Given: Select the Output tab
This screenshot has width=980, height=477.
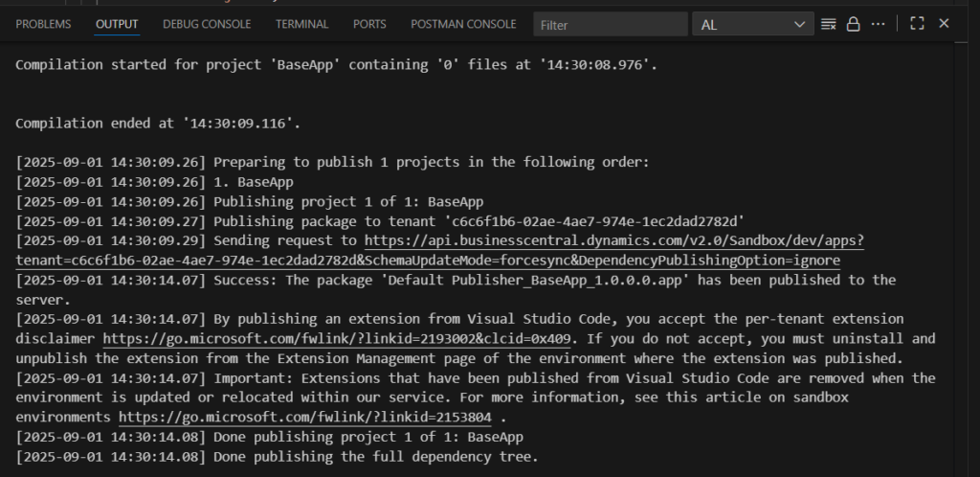Looking at the screenshot, I should pyautogui.click(x=117, y=24).
